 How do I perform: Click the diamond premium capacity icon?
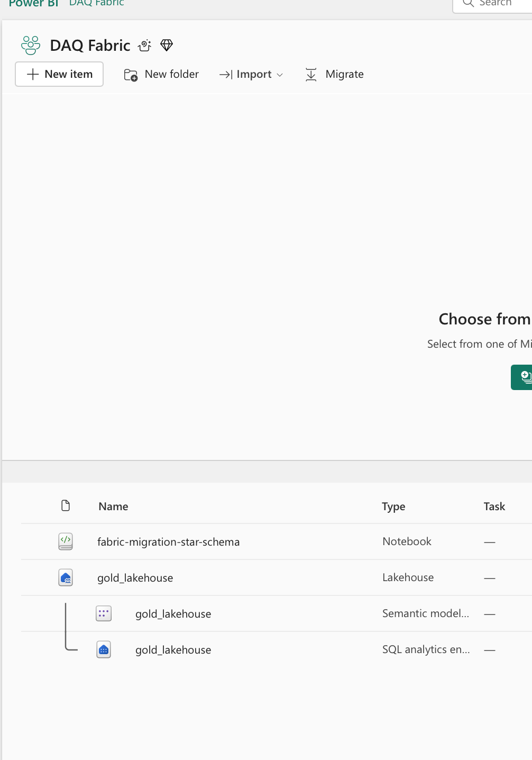click(167, 46)
